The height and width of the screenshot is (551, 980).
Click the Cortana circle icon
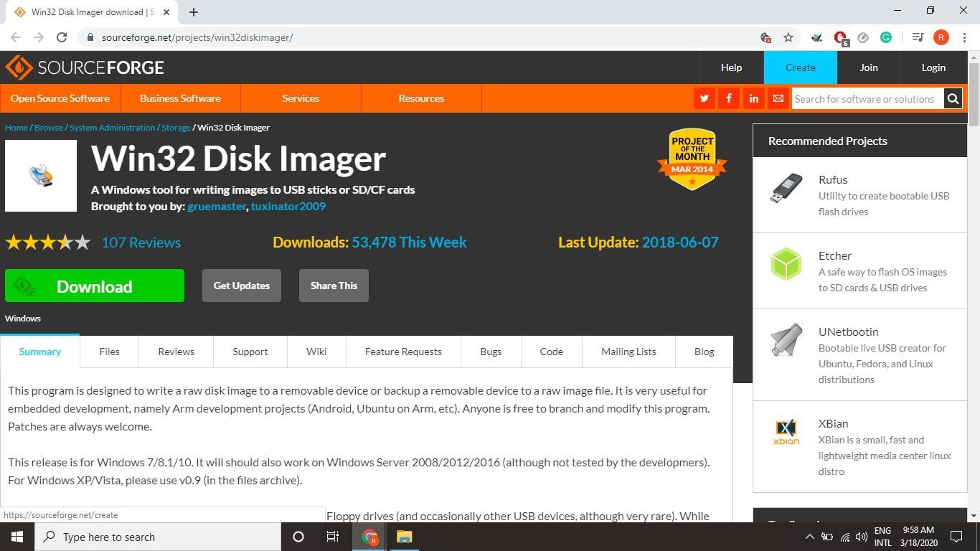(x=298, y=537)
